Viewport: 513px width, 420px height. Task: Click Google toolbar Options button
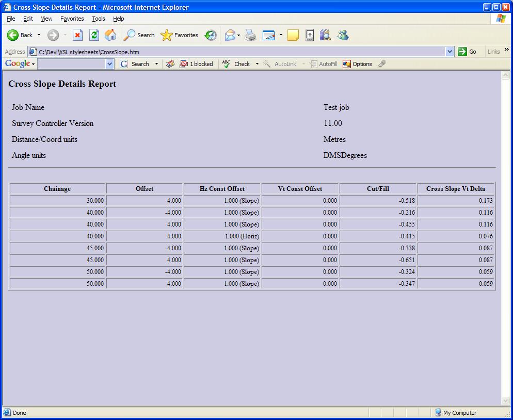pyautogui.click(x=357, y=64)
